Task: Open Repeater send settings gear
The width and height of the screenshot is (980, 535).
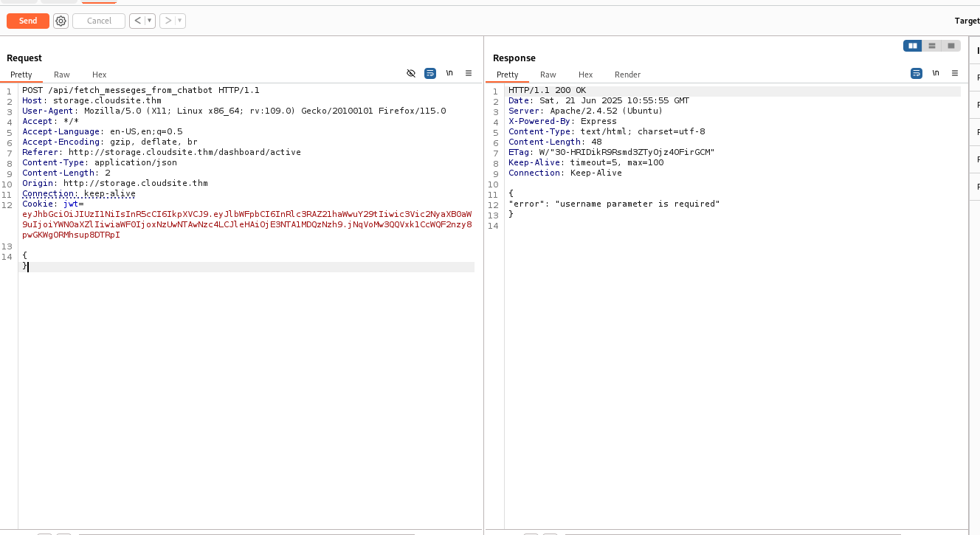Action: 61,21
